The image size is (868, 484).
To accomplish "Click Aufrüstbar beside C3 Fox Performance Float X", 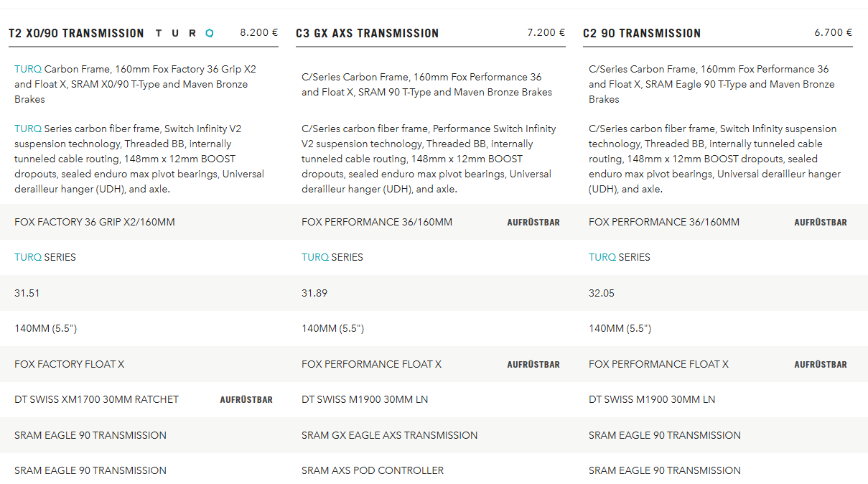I will [533, 365].
